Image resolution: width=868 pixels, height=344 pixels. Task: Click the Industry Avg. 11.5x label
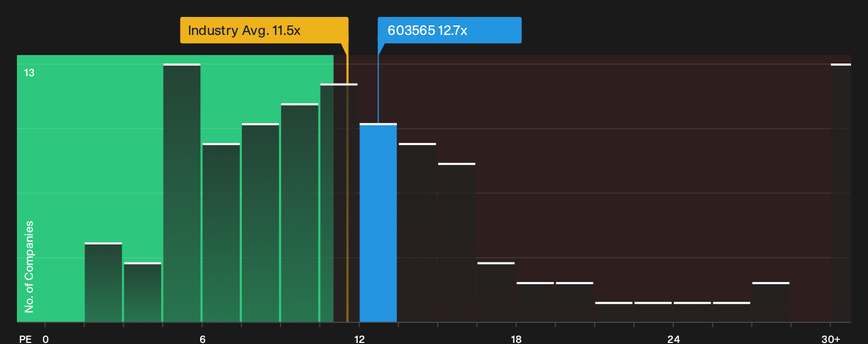(264, 30)
